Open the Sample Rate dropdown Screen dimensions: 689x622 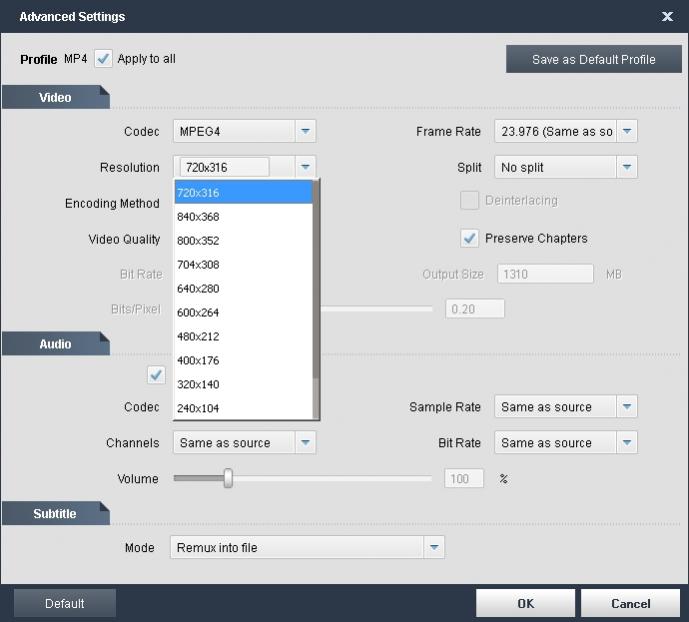pyautogui.click(x=566, y=407)
